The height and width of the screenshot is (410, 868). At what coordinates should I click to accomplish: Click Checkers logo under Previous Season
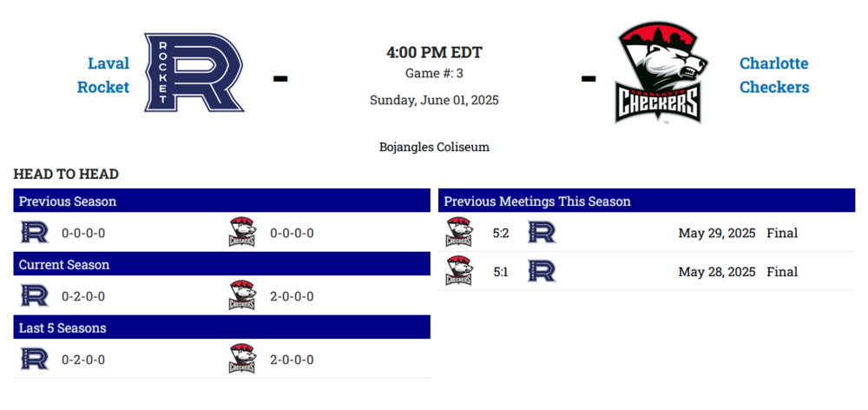point(242,233)
